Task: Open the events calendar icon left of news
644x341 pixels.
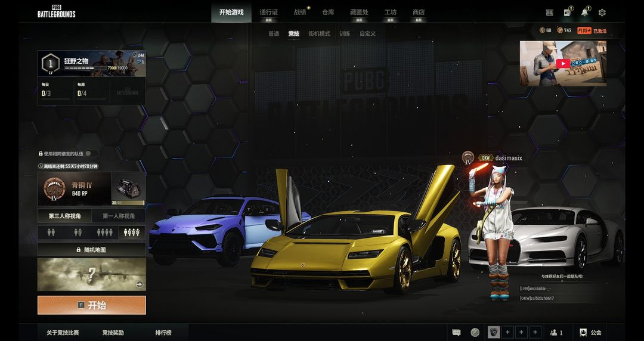Action: coord(550,13)
